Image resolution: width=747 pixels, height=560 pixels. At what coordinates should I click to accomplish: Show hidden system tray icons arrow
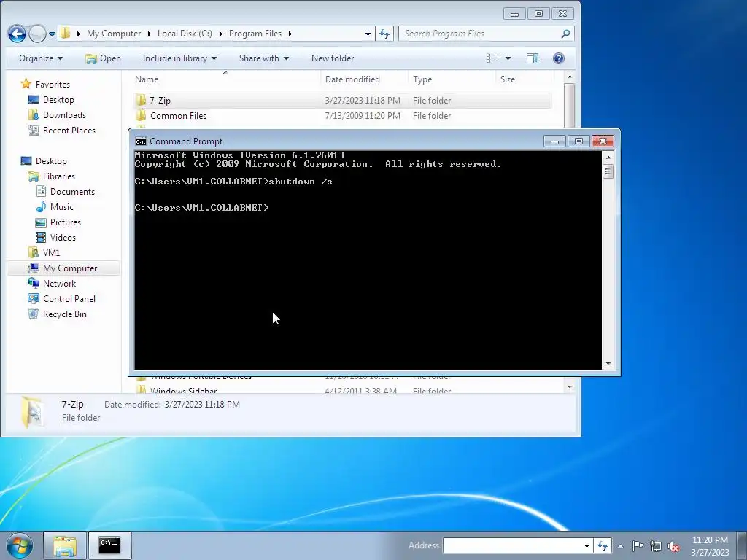point(620,546)
